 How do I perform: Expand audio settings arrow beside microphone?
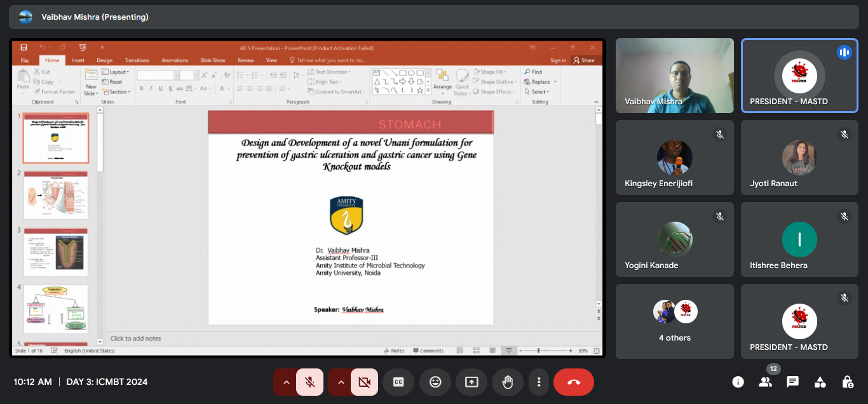click(x=286, y=382)
